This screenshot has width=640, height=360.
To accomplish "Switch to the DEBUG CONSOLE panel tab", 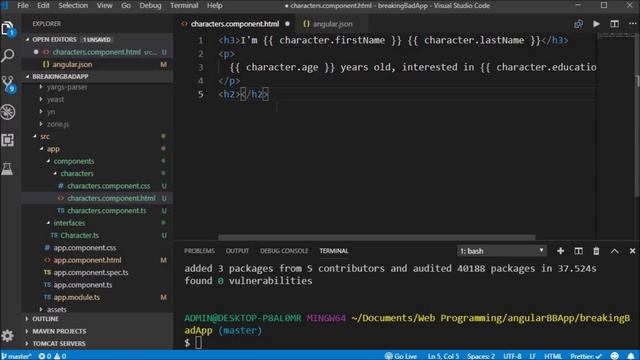I will [x=284, y=251].
